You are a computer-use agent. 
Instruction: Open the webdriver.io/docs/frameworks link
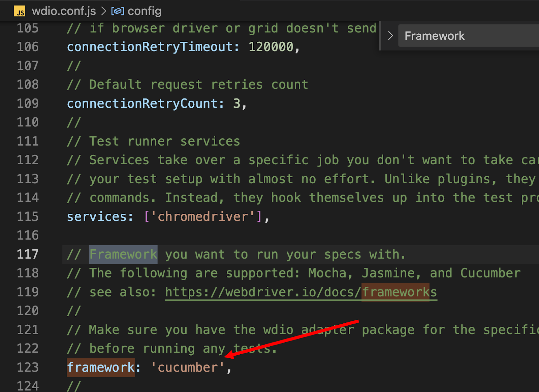pyautogui.click(x=301, y=292)
